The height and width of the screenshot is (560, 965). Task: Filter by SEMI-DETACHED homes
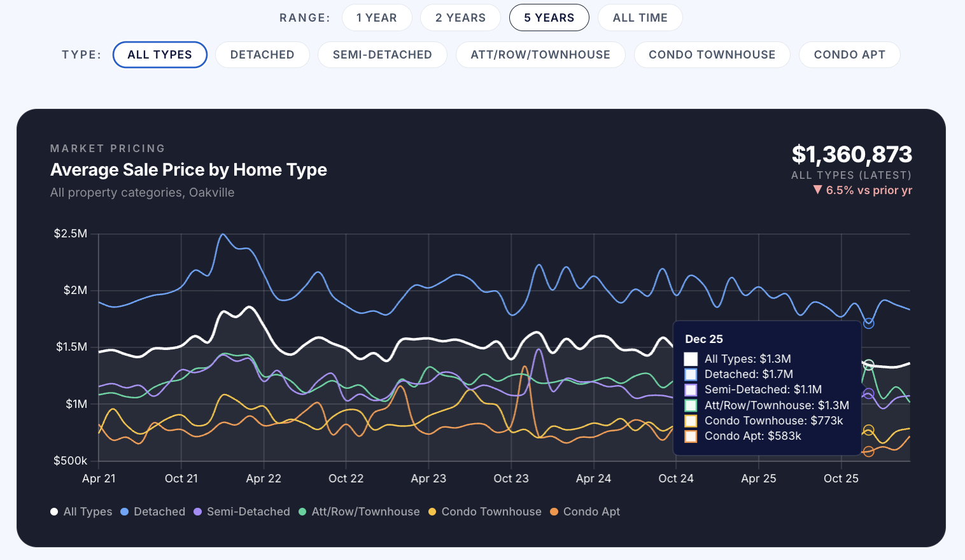click(x=382, y=55)
